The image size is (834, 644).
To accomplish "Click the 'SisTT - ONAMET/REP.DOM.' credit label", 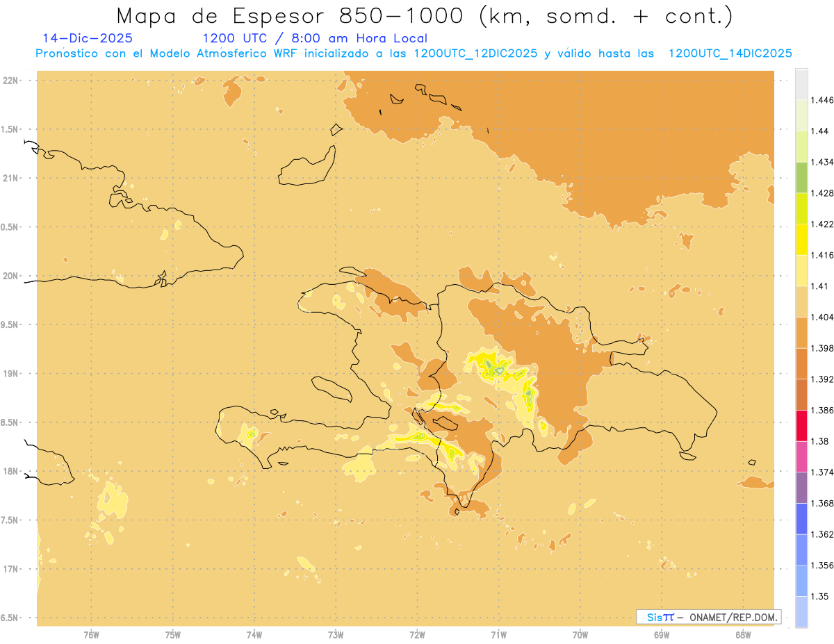I will click(709, 617).
